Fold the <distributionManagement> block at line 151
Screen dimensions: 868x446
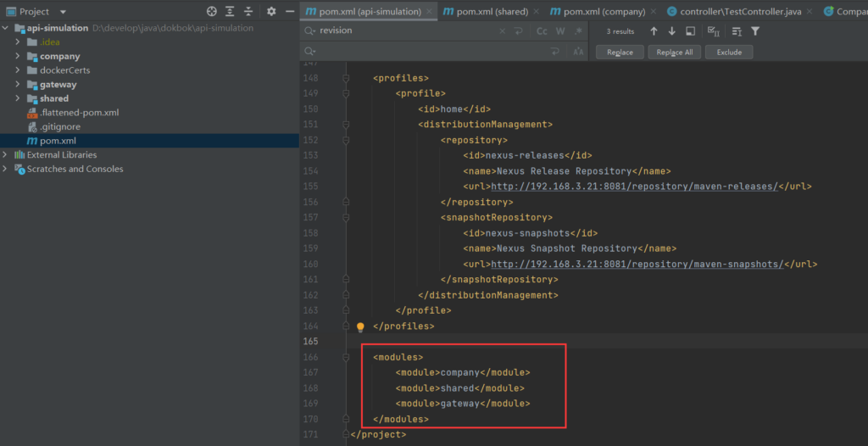pyautogui.click(x=346, y=125)
